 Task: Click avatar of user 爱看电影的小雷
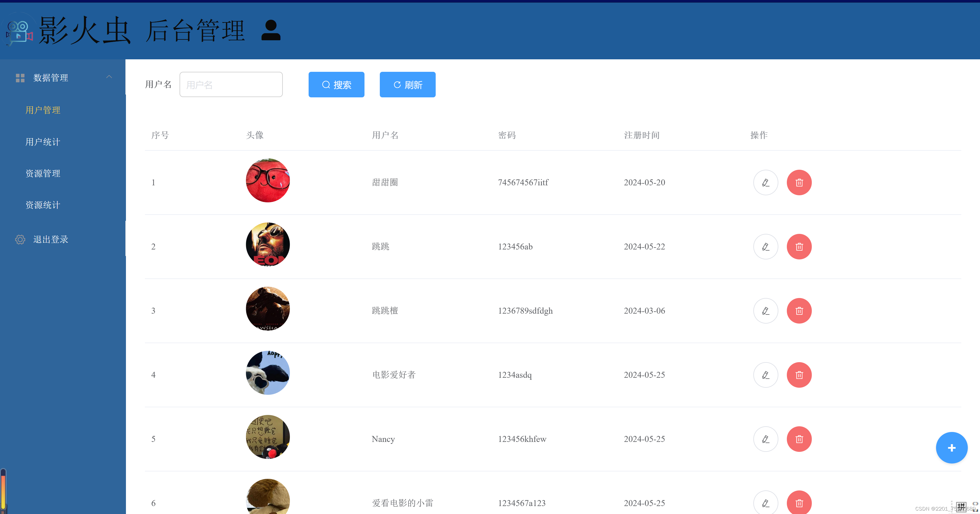pyautogui.click(x=268, y=496)
